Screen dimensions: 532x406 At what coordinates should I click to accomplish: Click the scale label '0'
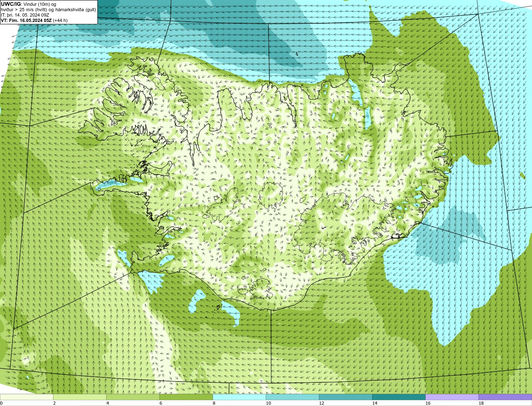tap(1, 403)
